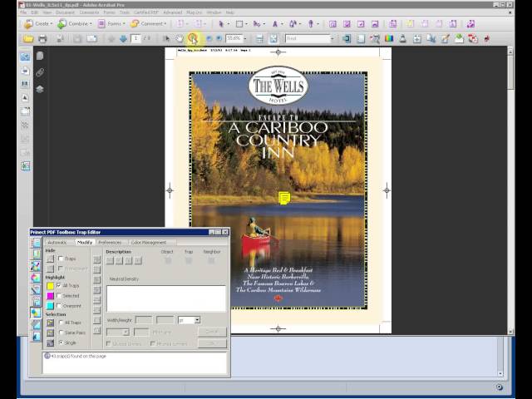Open the Pages panel in left sidebar
532x399 pixels.
(40, 56)
